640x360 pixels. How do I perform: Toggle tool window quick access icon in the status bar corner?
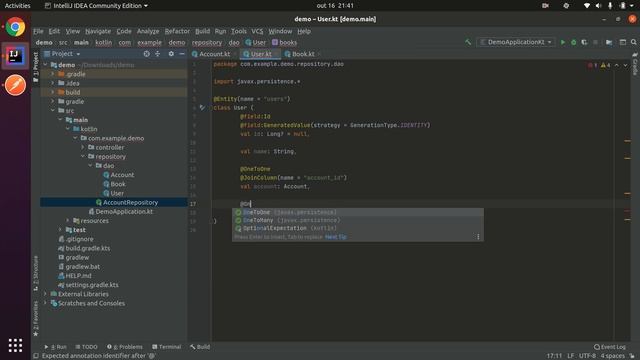click(36, 356)
